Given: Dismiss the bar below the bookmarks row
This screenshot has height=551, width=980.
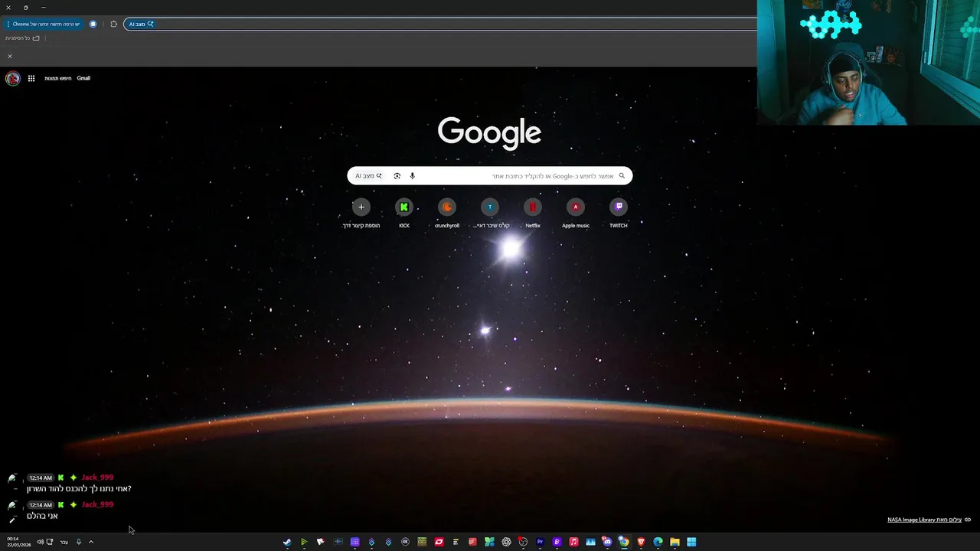Looking at the screenshot, I should point(10,56).
